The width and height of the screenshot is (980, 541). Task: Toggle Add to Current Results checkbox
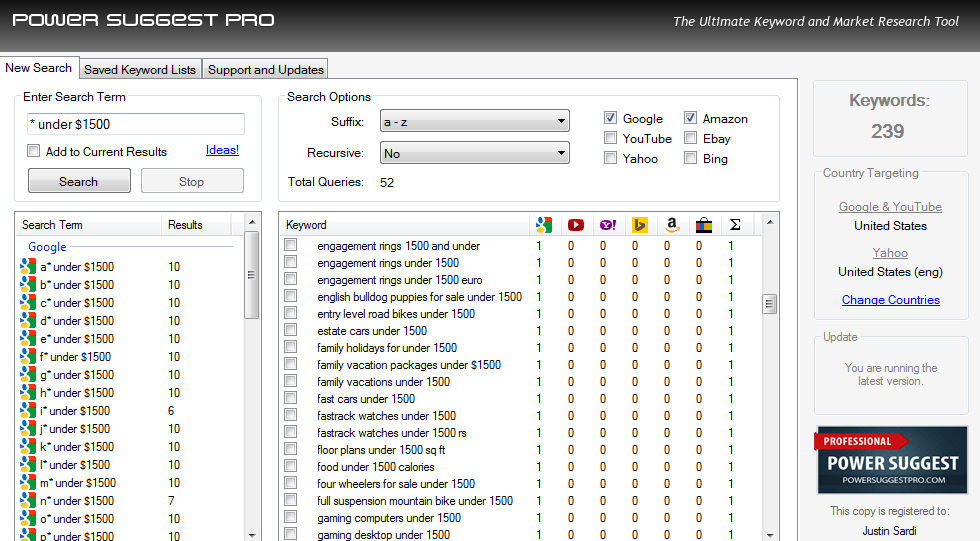coord(34,151)
